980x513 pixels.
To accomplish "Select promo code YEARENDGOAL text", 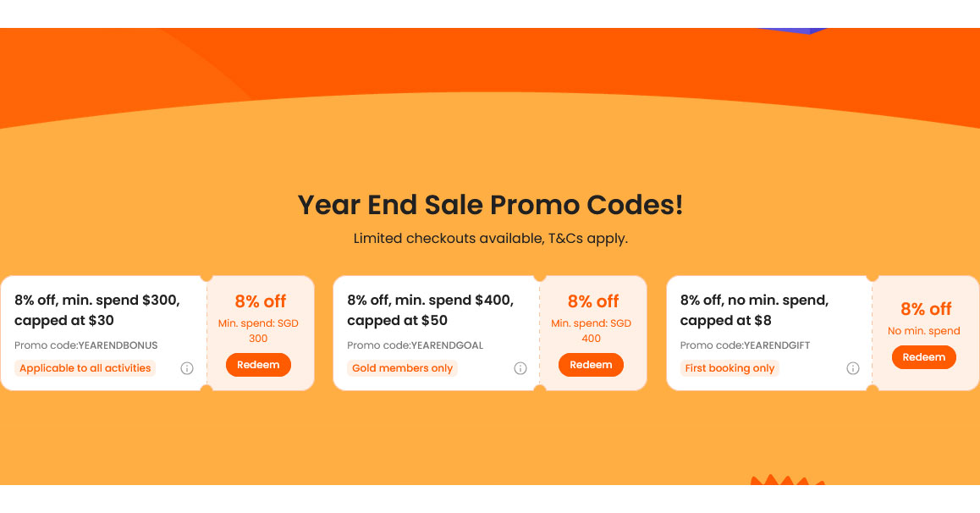I will [x=415, y=345].
